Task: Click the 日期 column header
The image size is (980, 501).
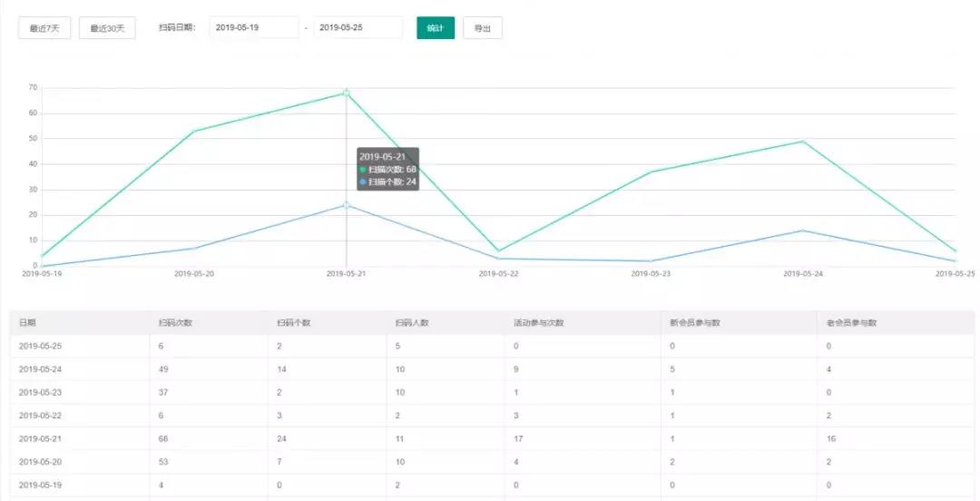Action: [27, 323]
